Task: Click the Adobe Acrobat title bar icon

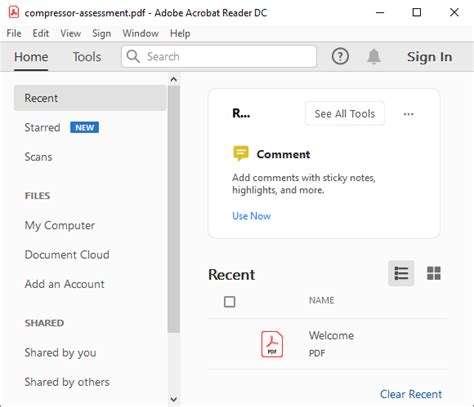Action: point(14,12)
